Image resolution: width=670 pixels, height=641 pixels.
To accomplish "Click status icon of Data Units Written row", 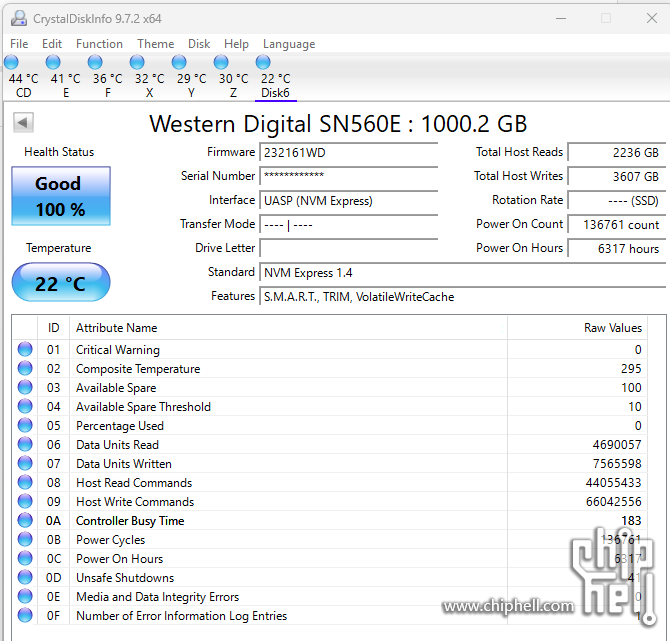I will 25,463.
